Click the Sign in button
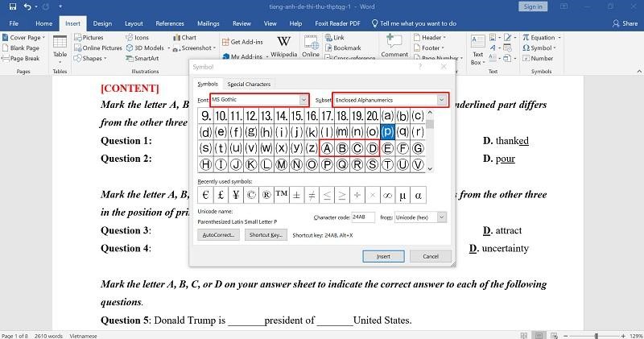 tap(533, 6)
